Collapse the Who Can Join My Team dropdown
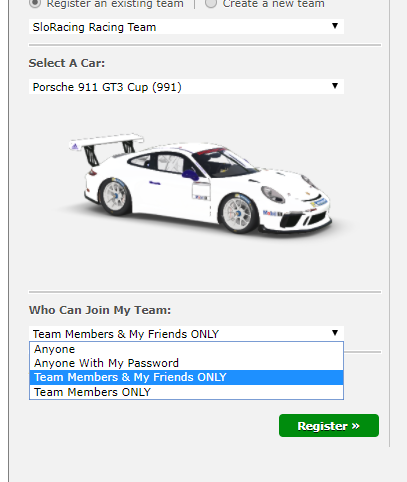Screen dimensions: 407x482 pyautogui.click(x=186, y=333)
